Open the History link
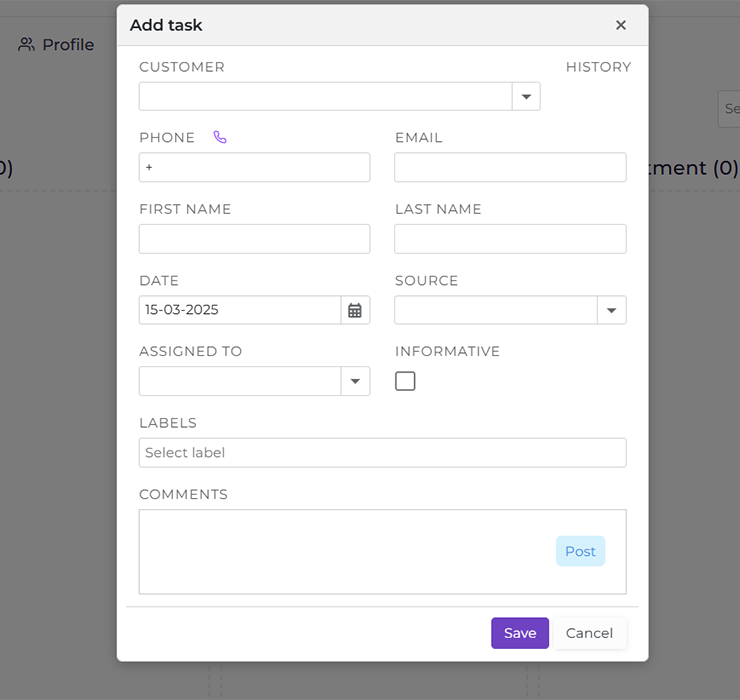Viewport: 740px width, 700px height. (598, 67)
